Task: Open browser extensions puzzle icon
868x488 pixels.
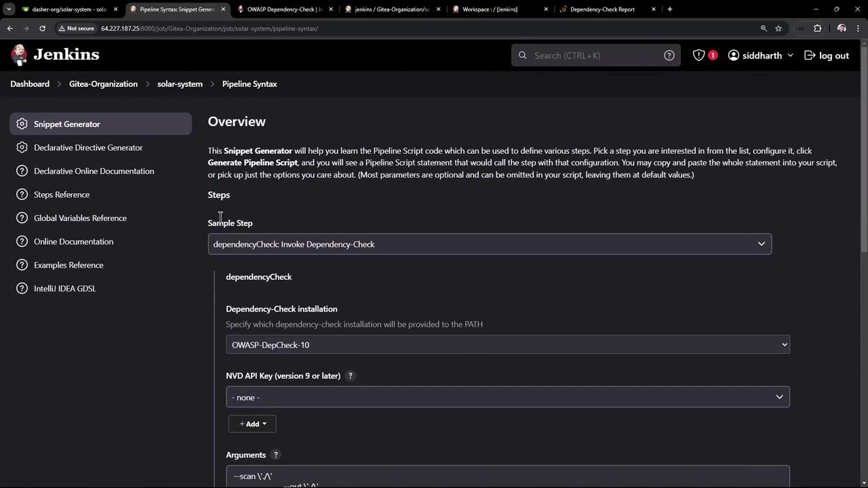Action: (817, 28)
